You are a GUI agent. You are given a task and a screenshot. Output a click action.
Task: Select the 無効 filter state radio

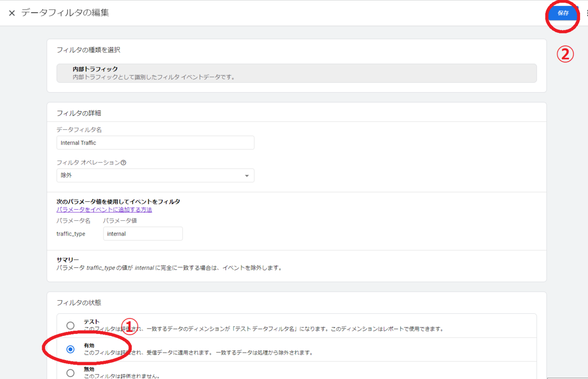[x=71, y=373]
